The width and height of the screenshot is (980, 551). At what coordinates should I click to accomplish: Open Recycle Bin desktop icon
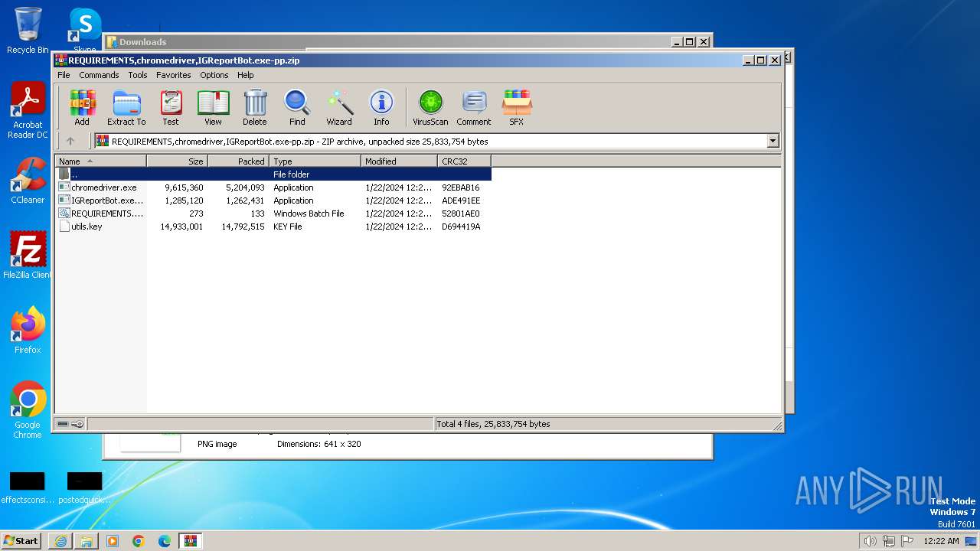coord(28,31)
